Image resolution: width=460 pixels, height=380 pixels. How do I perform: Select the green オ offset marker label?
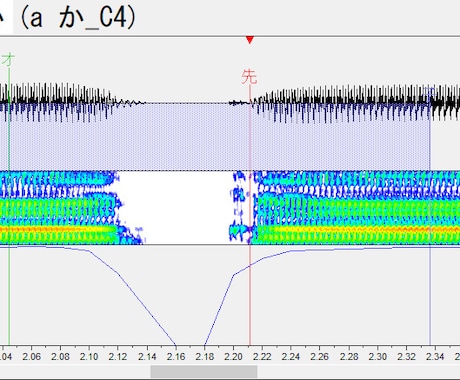point(8,60)
